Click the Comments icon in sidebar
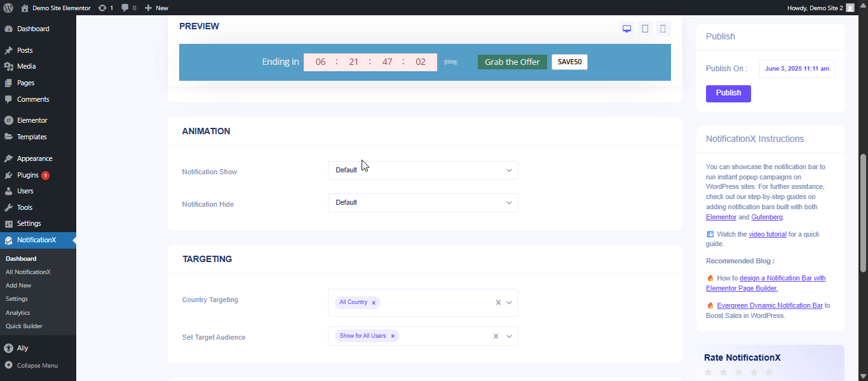The image size is (868, 381). pyautogui.click(x=8, y=99)
